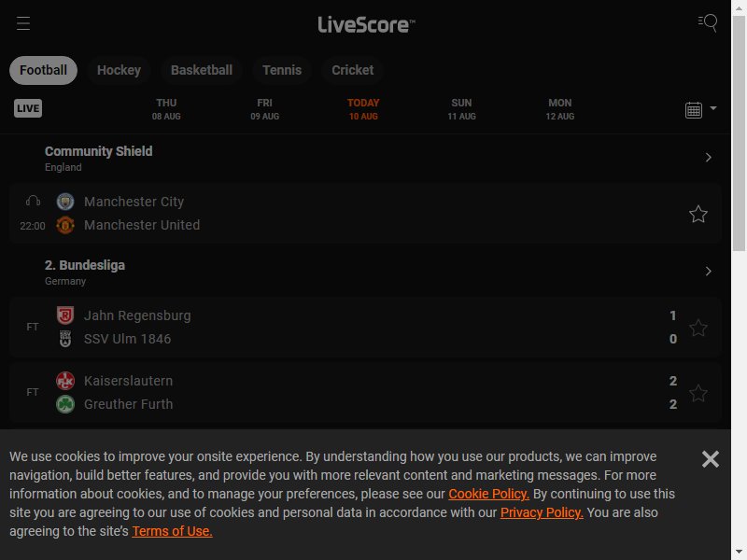
Task: Close the cookie consent banner
Action: click(711, 459)
